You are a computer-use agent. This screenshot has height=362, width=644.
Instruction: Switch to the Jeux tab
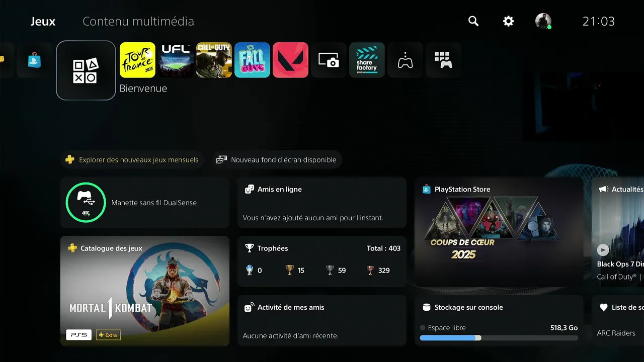pos(43,22)
